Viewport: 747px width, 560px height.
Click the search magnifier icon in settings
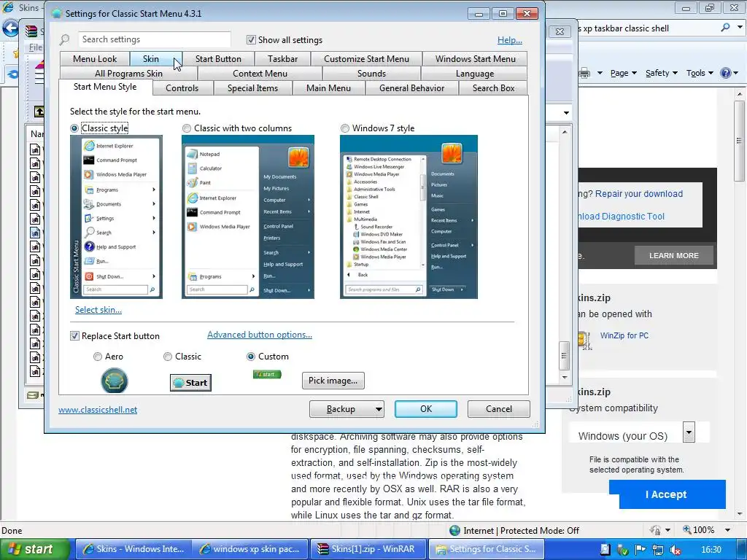pos(64,39)
